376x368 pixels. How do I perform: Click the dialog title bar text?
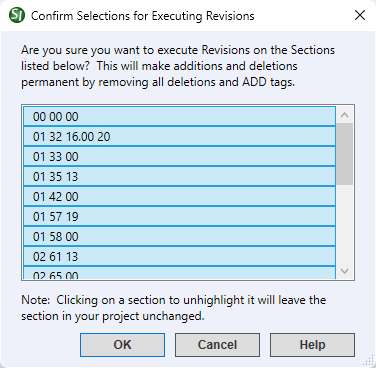point(143,16)
